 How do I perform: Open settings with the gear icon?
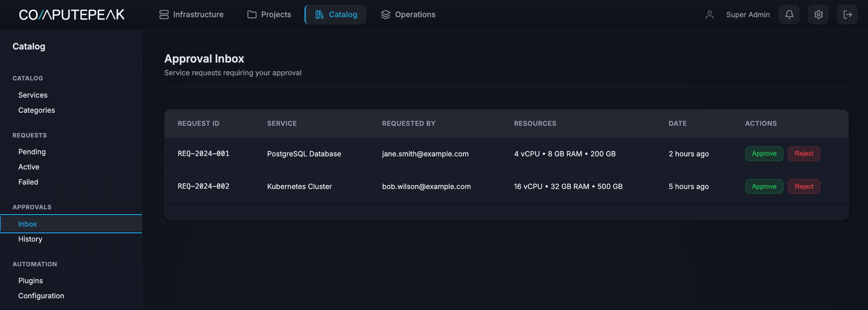(818, 14)
